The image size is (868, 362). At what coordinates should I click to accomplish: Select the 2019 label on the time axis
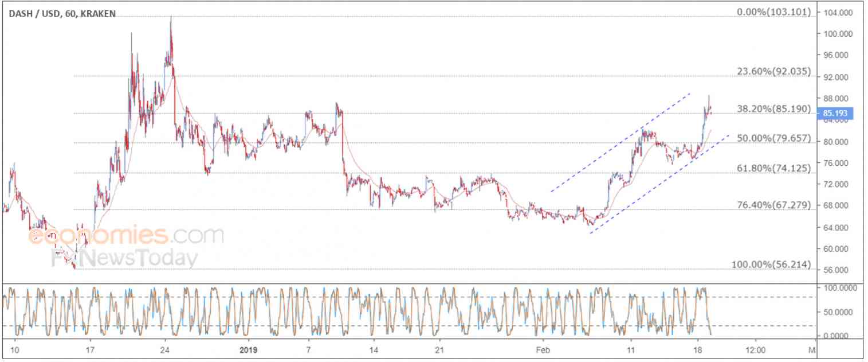[x=250, y=349]
